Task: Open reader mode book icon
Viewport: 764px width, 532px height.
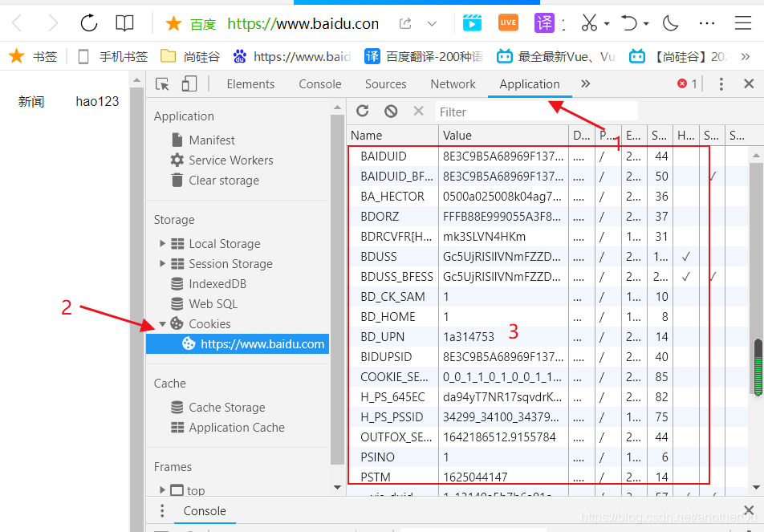Action: [124, 23]
